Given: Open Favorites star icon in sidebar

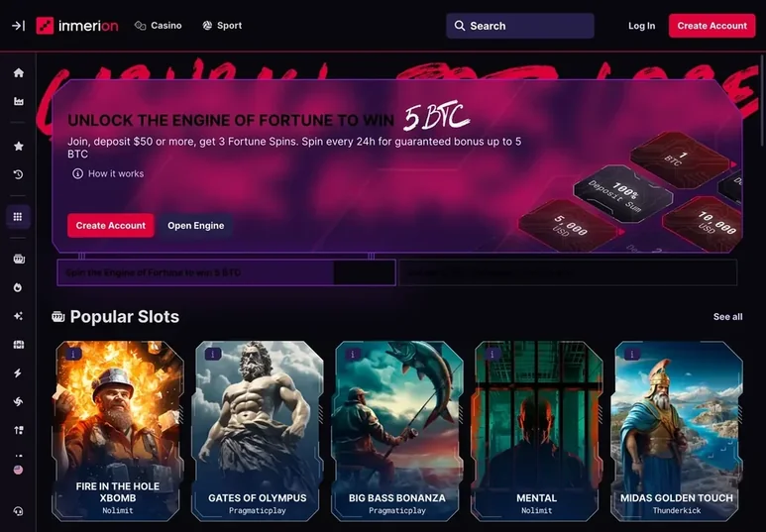Looking at the screenshot, I should pos(19,146).
